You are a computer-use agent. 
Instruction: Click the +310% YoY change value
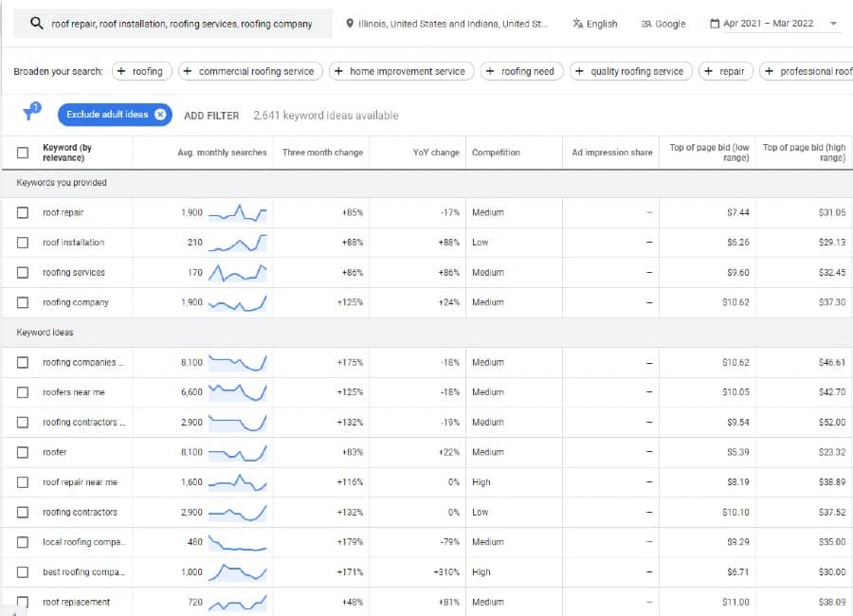tap(446, 571)
